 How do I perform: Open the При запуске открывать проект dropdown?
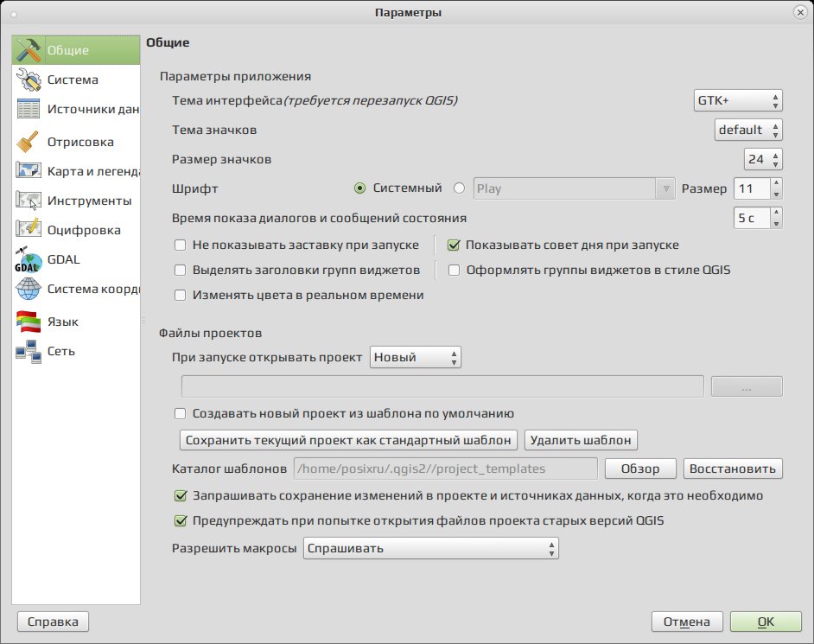point(416,357)
